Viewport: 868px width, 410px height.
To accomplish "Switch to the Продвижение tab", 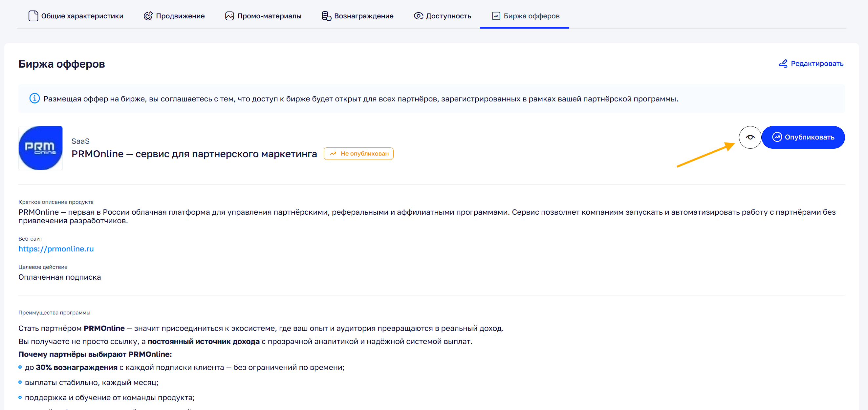I will (x=180, y=16).
